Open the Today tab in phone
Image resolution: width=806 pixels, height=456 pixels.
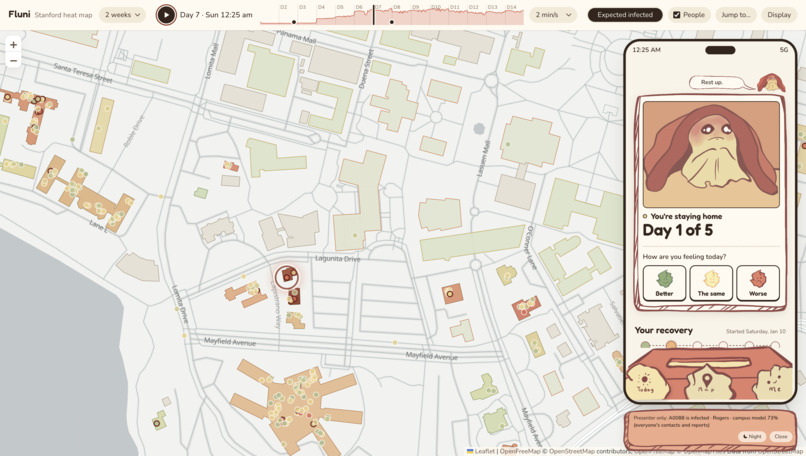click(x=645, y=383)
